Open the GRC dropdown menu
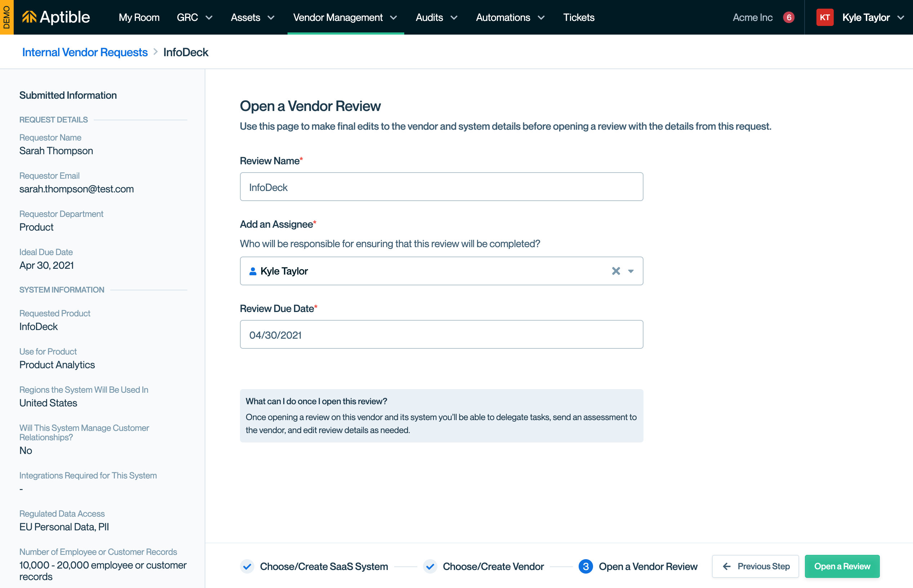This screenshot has width=913, height=588. point(194,17)
